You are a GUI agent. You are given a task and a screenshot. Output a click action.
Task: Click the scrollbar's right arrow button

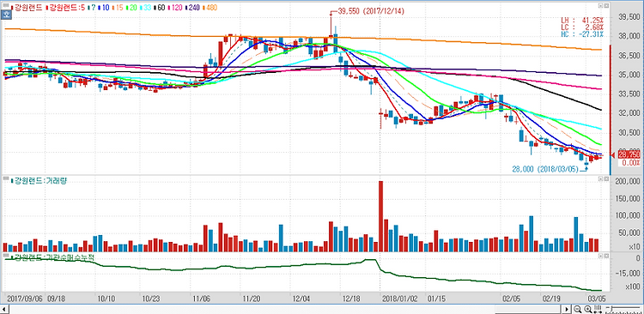(x=567, y=309)
